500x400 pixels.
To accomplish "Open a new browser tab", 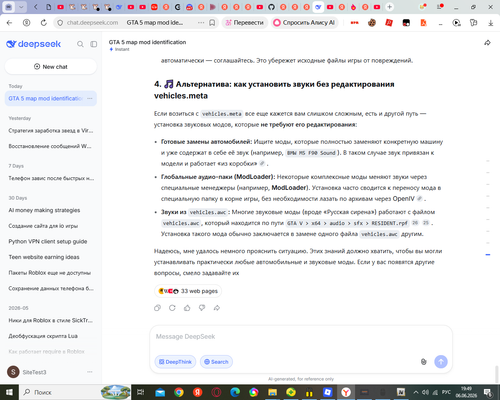I will pyautogui.click(x=389, y=7).
